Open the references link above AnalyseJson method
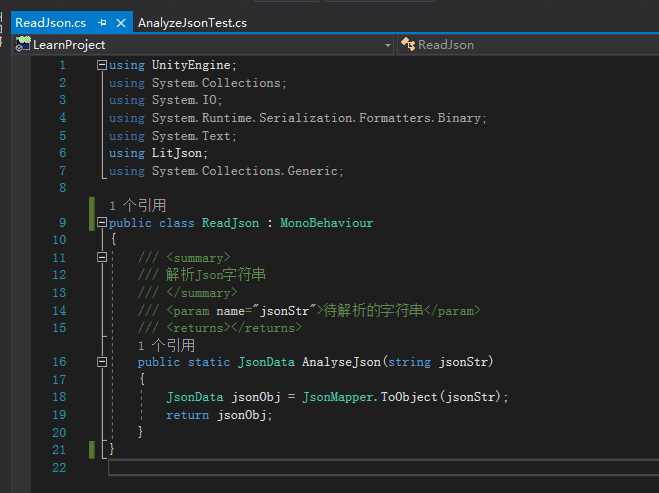659x493 pixels. 166,345
